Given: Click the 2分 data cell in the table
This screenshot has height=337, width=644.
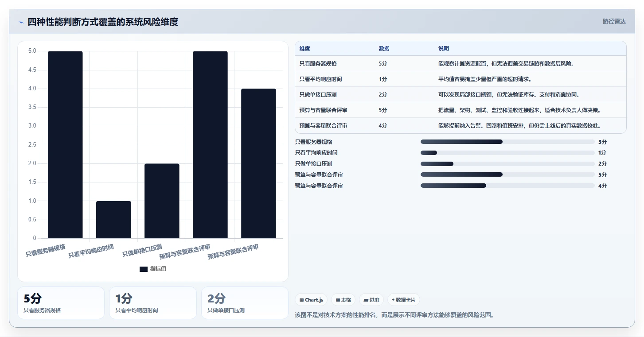Looking at the screenshot, I should tap(383, 95).
